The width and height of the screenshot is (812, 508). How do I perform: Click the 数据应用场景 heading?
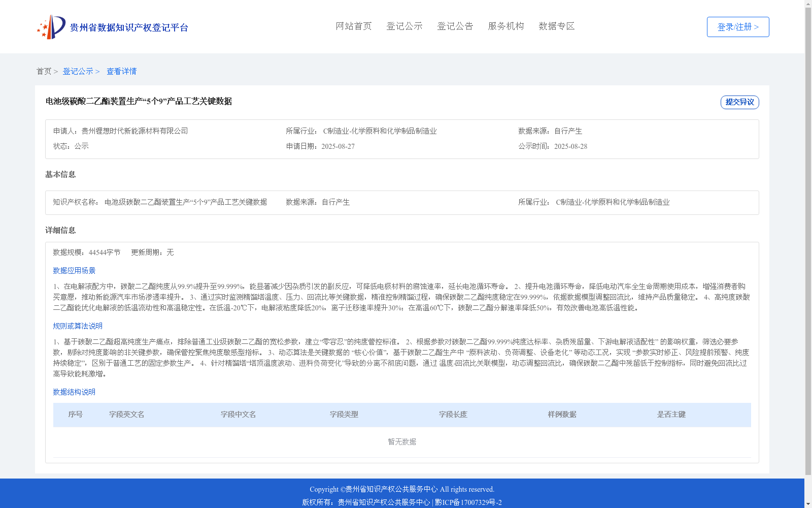[x=74, y=271]
